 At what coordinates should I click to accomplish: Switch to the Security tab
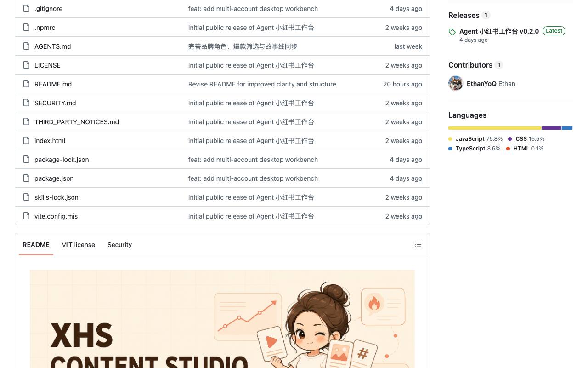pyautogui.click(x=119, y=245)
